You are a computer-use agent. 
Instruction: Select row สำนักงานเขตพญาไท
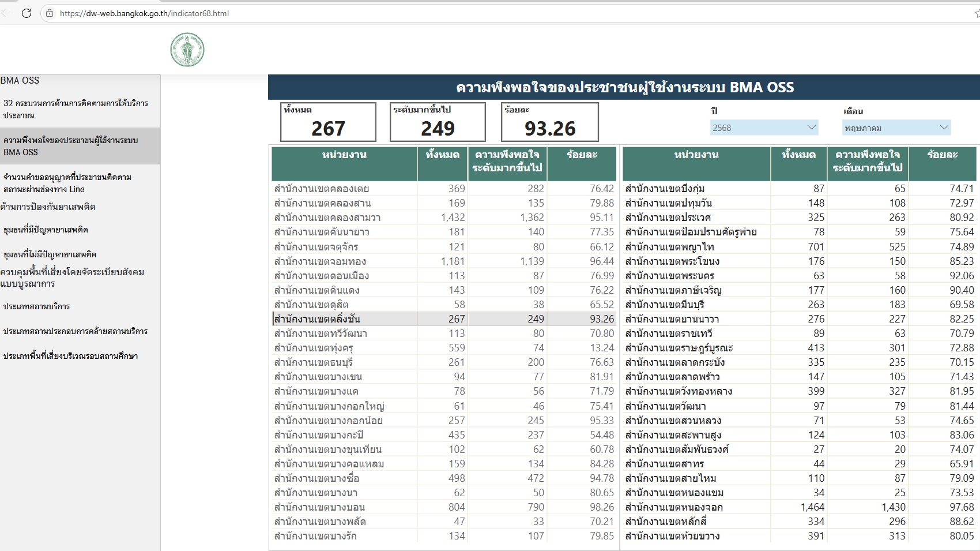tap(800, 247)
